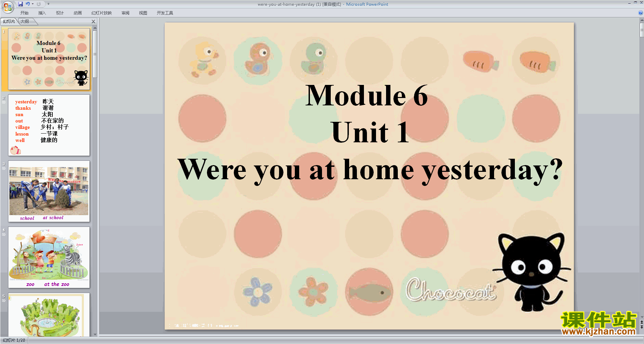Play animations via star icon under slide 5

click(4, 301)
